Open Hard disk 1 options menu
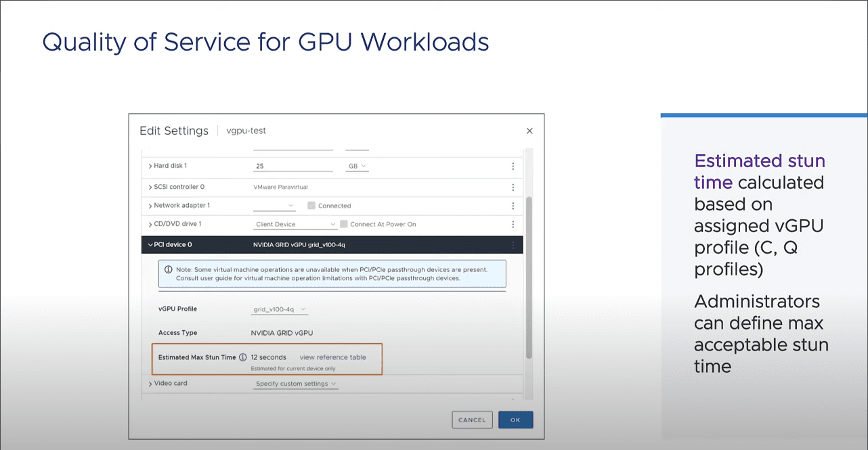 (513, 166)
